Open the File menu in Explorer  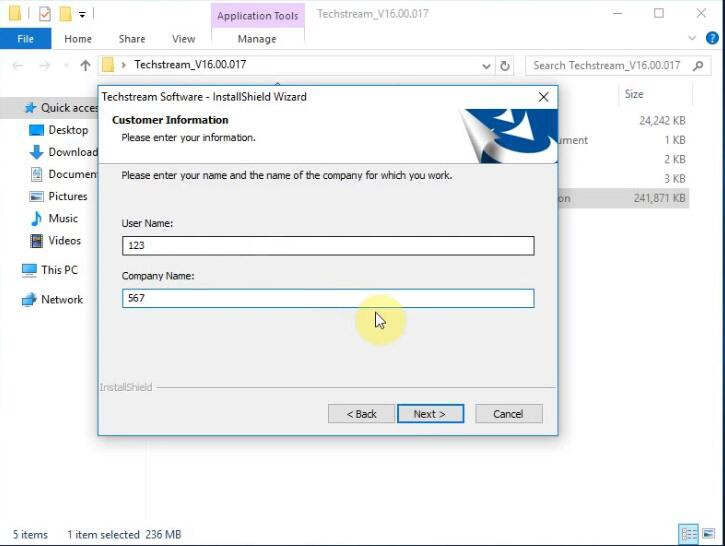25,39
